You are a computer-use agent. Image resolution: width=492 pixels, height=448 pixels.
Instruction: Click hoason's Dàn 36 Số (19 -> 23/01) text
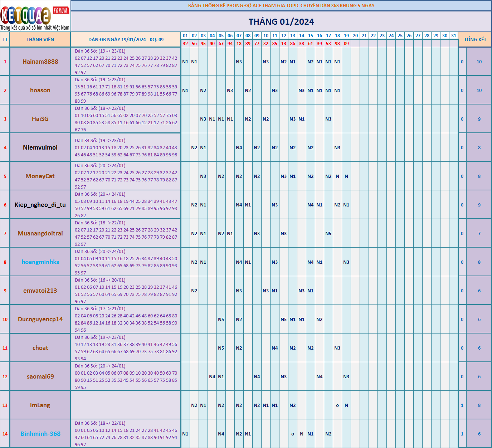click(100, 79)
